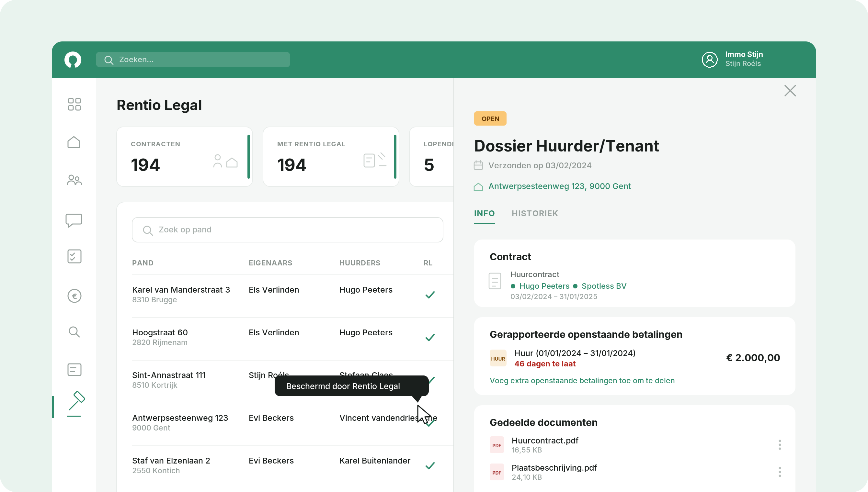Open the Rentio Legal gavel icon in sidebar

click(76, 404)
